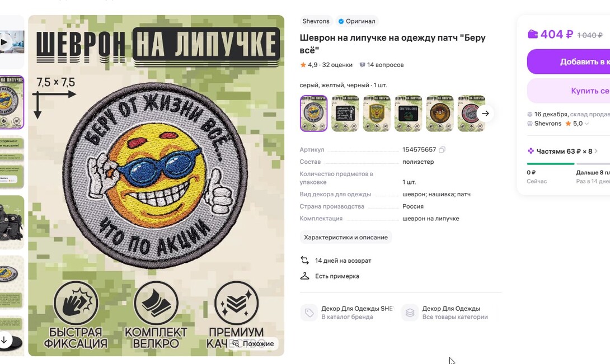The height and width of the screenshot is (364, 610).
Task: Expand the Shevrons seller rating chevron
Action: (x=586, y=124)
